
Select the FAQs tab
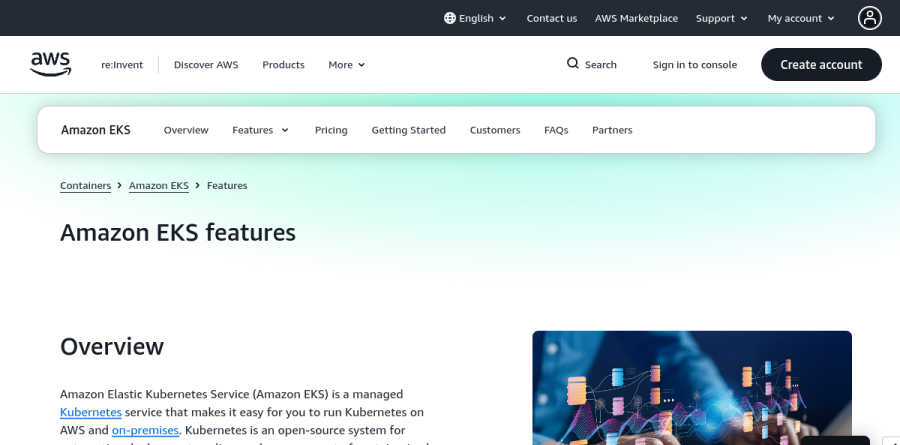coord(556,130)
